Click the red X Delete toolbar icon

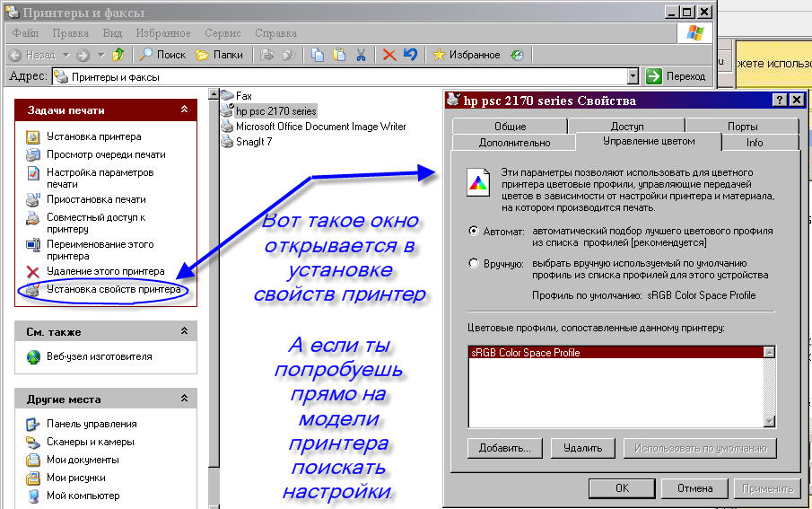389,55
